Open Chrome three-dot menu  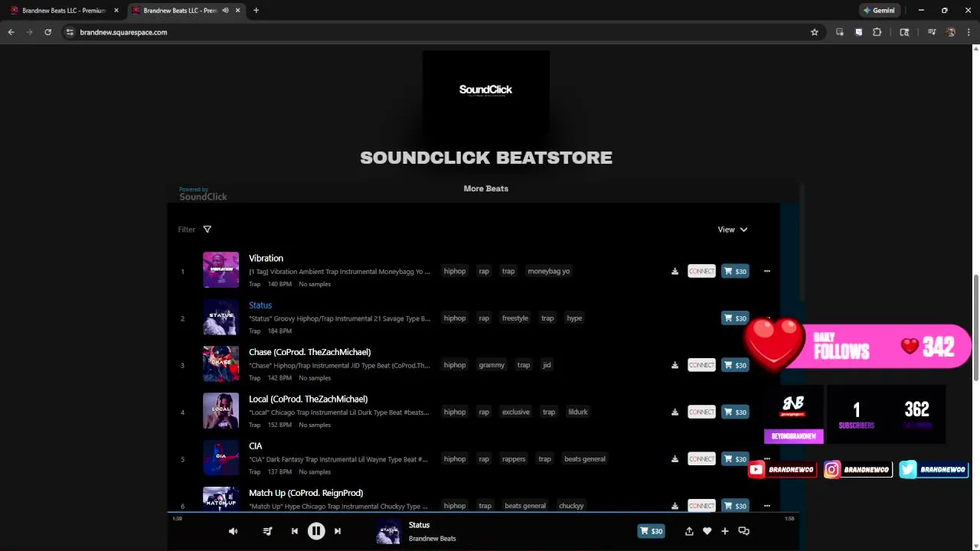969,32
